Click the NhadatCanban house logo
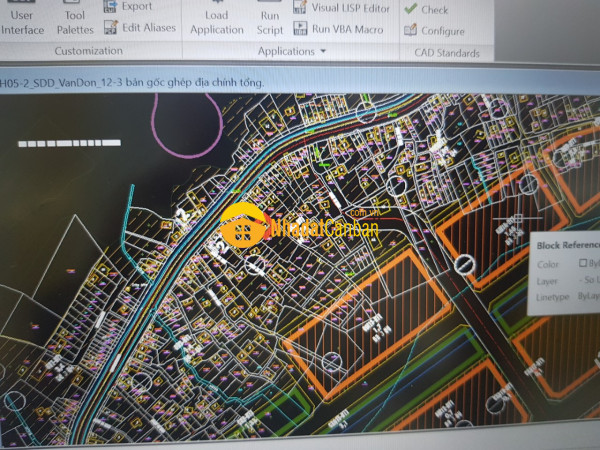Screen dimensions: 600x450 243,227
